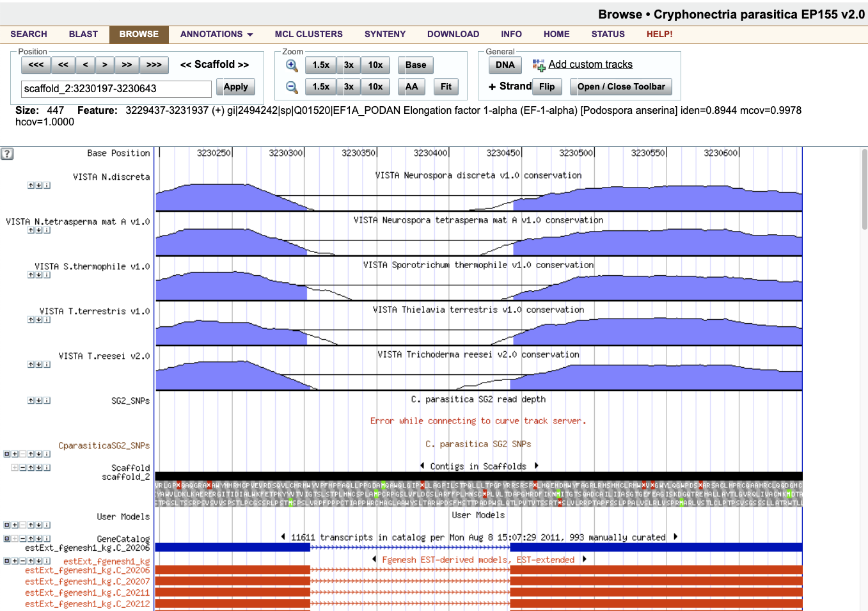Click right arrow after Fgenesh EST-extended label
868x611 pixels.
point(584,559)
